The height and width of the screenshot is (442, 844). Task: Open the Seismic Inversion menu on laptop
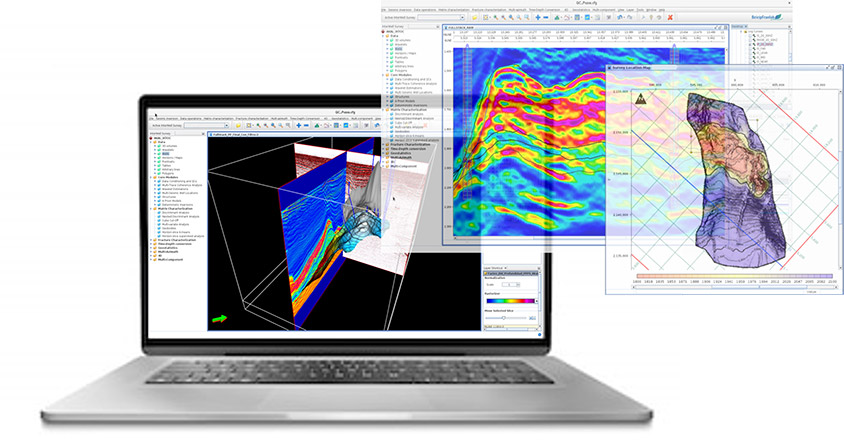pyautogui.click(x=165, y=117)
